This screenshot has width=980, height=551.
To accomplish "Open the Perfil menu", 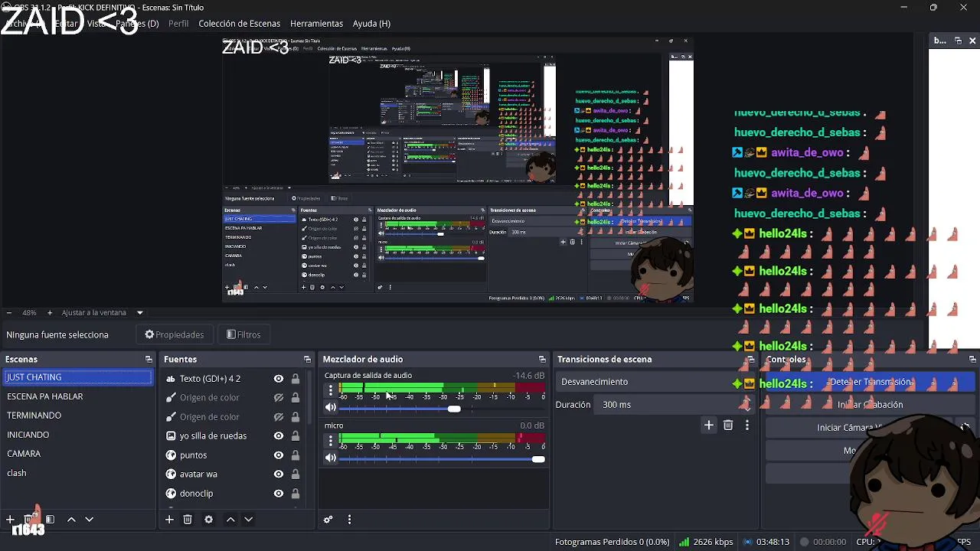I will [x=178, y=24].
